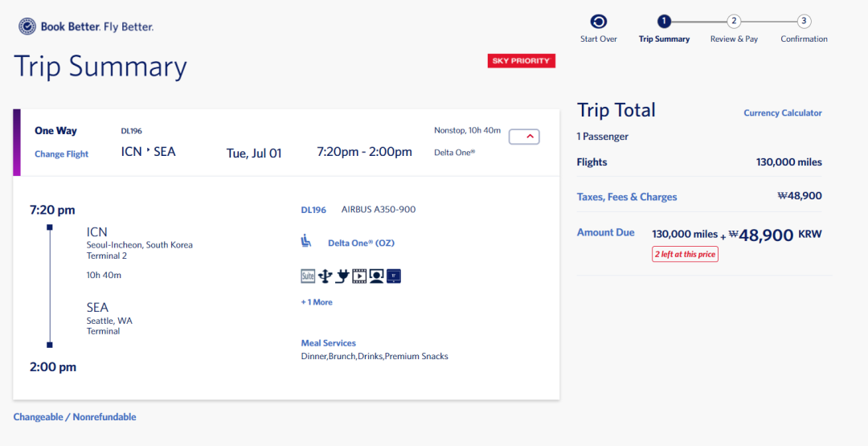
Task: Click the dark blue seatback monitor icon
Action: pos(393,276)
